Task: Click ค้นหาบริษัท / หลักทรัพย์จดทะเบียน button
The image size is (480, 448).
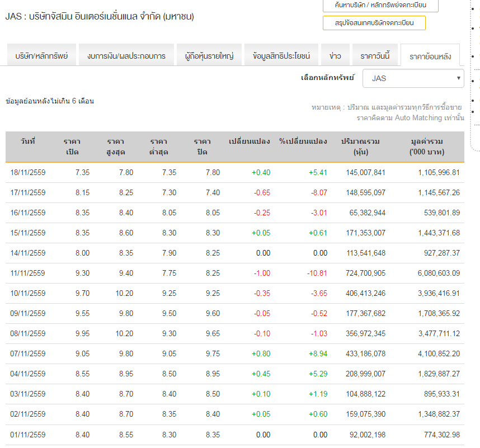Action: coord(380,6)
